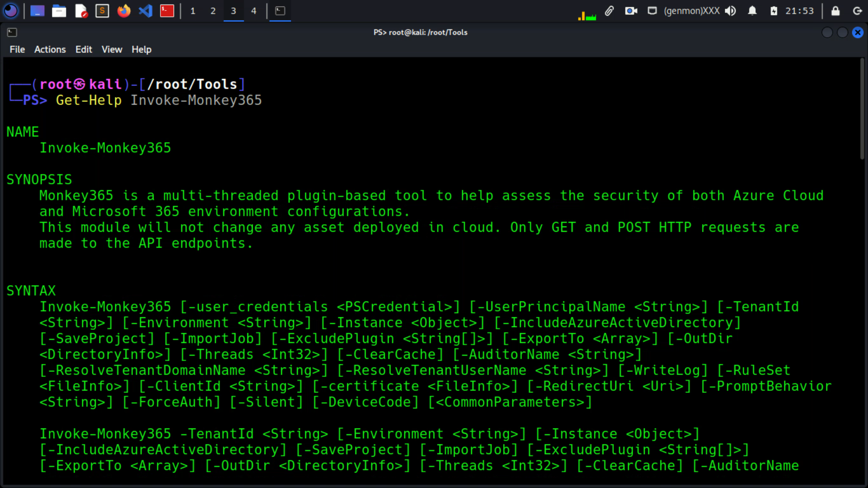Maximize the terminal window
868x488 pixels.
pos(842,32)
